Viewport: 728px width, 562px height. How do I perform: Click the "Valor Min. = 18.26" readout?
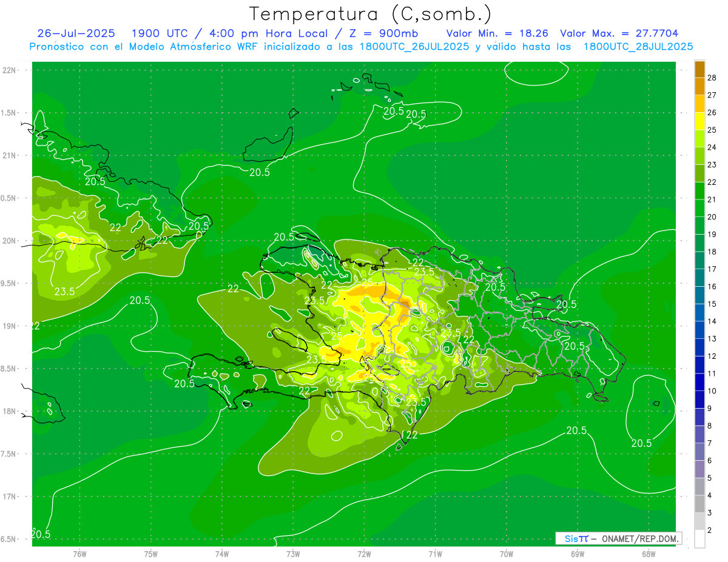tap(497, 33)
